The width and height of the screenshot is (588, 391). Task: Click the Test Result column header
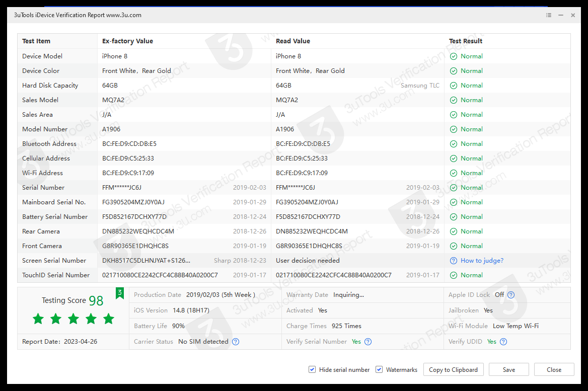pyautogui.click(x=466, y=41)
